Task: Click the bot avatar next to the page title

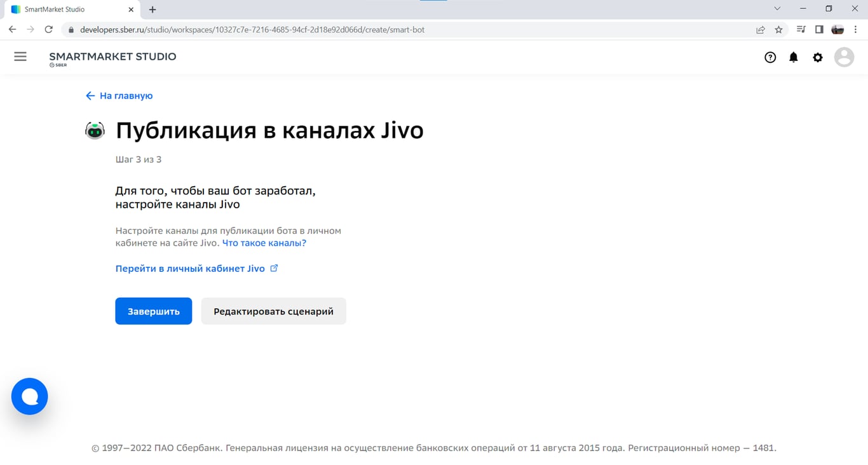Action: click(94, 130)
